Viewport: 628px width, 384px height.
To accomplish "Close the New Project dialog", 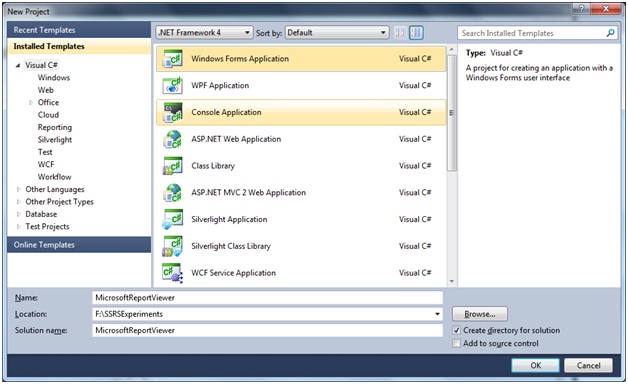I will tap(606, 8).
